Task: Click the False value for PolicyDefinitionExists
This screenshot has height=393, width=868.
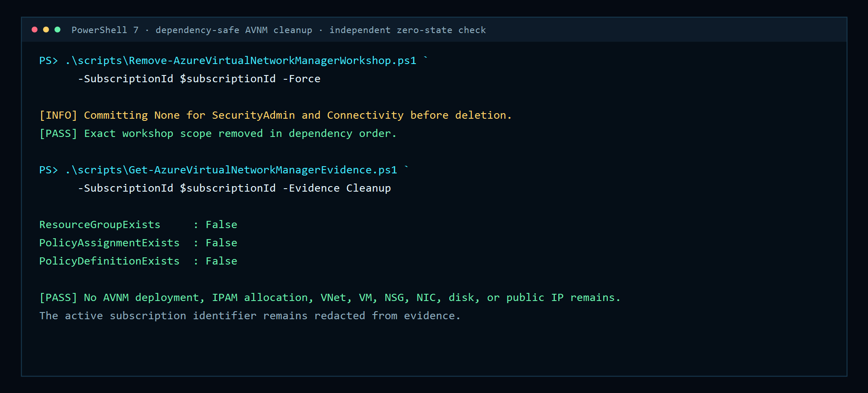Action: point(222,261)
